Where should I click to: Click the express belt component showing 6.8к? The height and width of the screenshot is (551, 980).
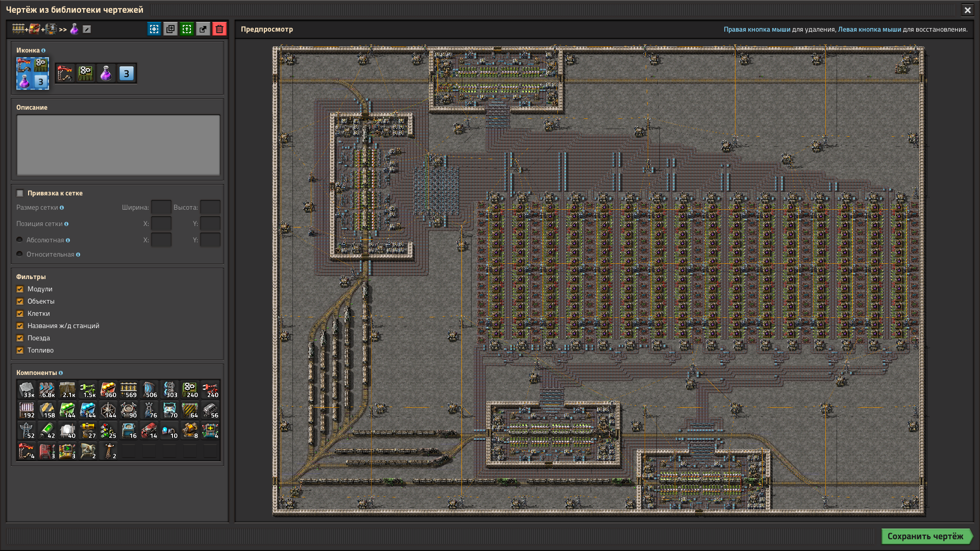pyautogui.click(x=47, y=390)
